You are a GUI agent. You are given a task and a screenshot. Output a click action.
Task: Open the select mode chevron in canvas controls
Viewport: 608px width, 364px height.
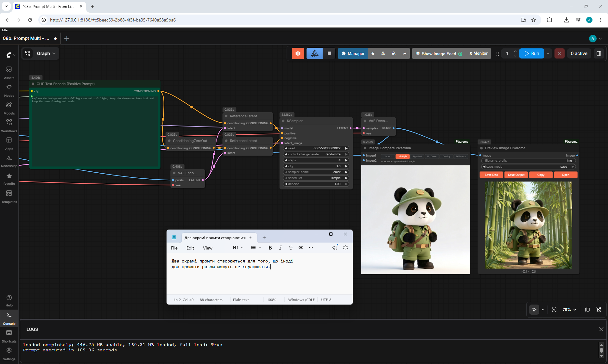click(543, 310)
